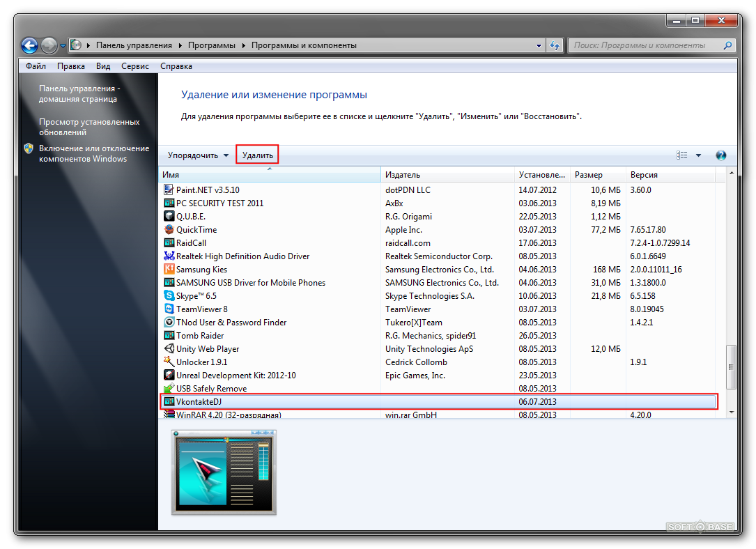Click the Refresh button beside address bar

click(x=555, y=45)
